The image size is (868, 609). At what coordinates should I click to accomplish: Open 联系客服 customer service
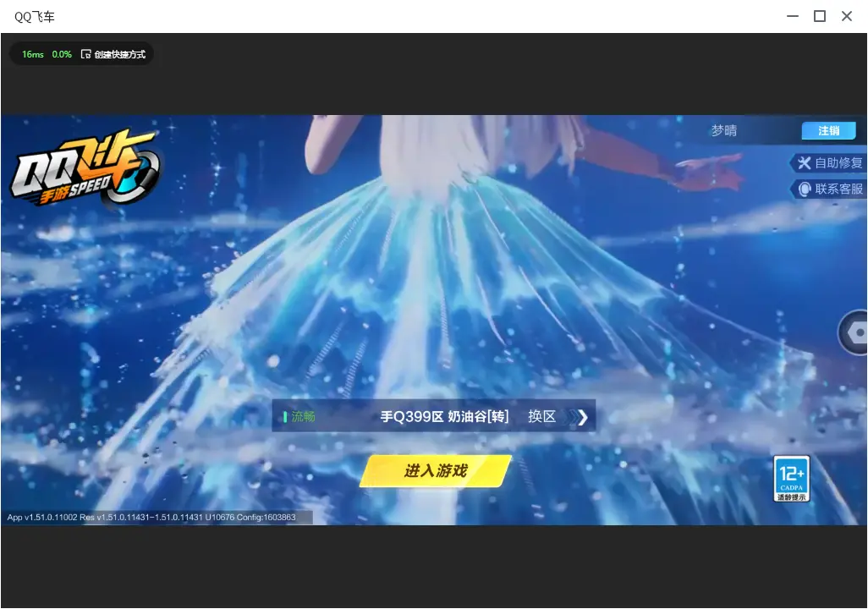829,189
